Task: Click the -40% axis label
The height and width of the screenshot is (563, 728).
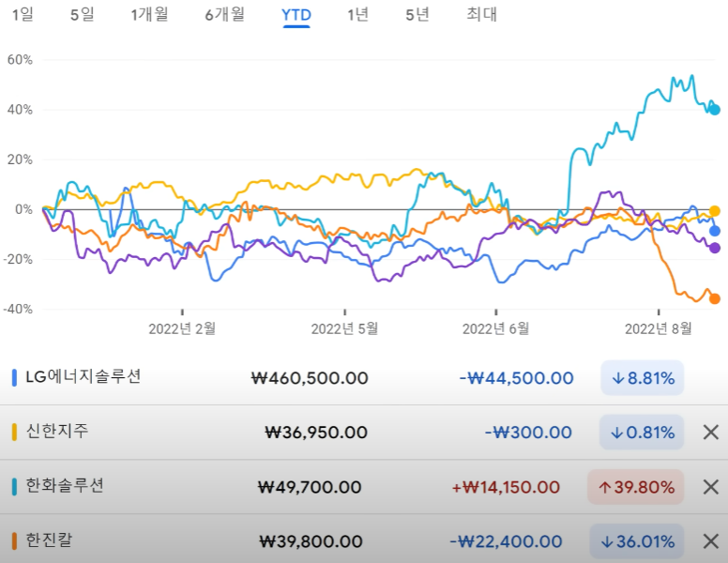Action: (18, 310)
